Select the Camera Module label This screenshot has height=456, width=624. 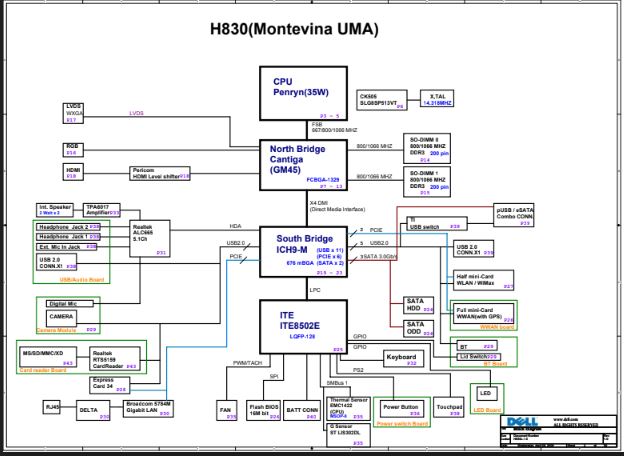56,330
